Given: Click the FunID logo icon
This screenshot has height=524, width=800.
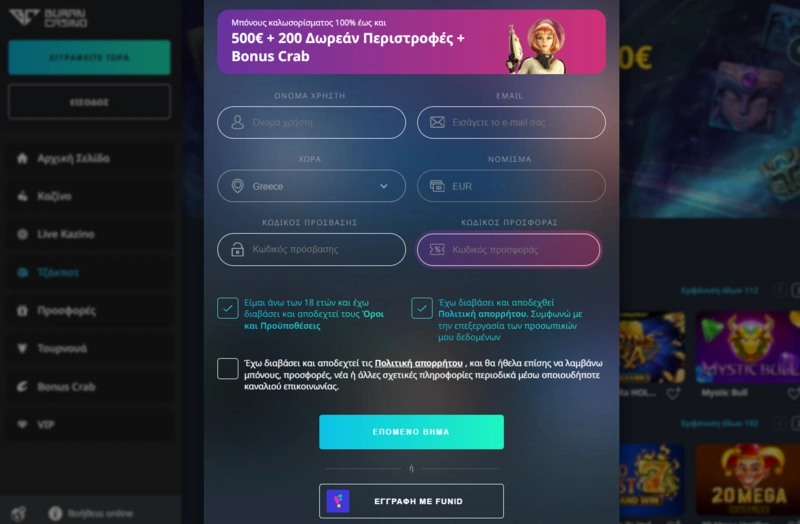Looking at the screenshot, I should tap(338, 501).
